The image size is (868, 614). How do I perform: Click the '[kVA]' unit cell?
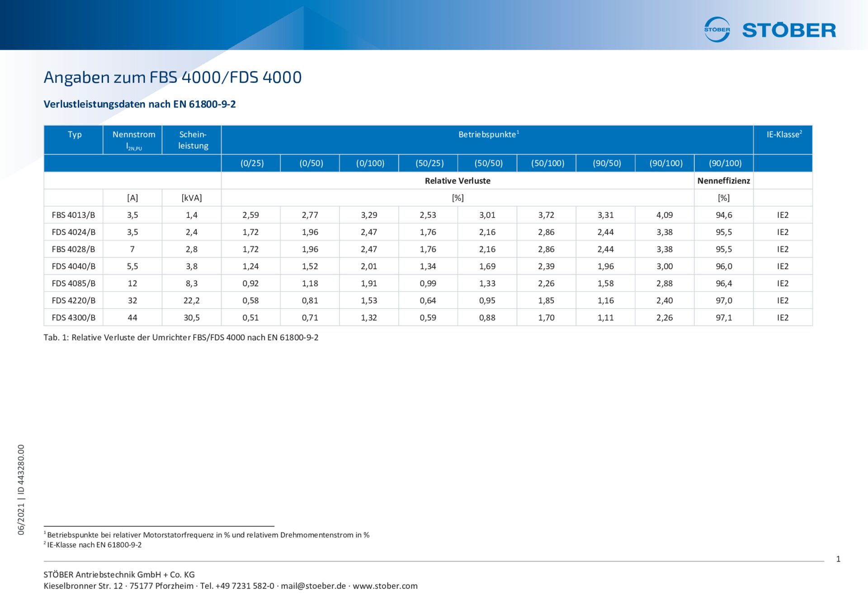(x=192, y=198)
